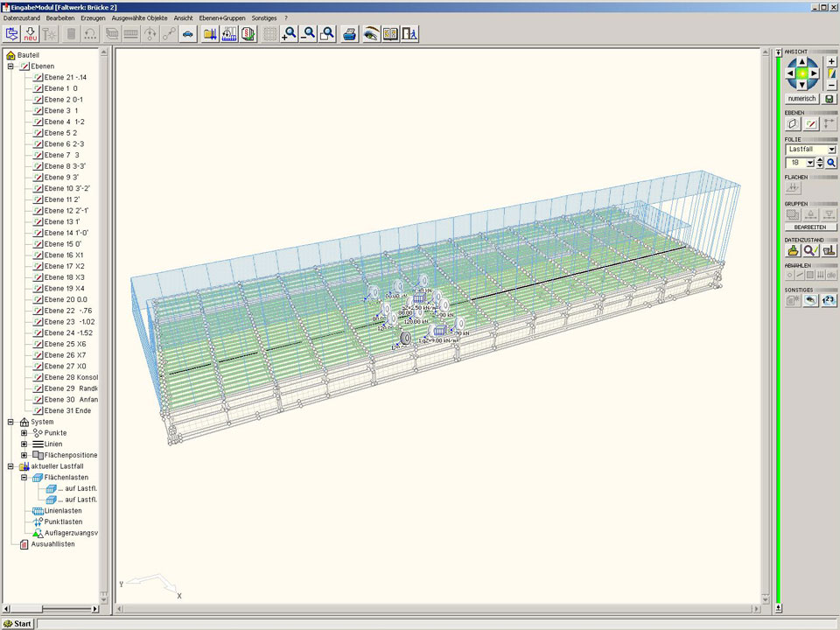This screenshot has height=630, width=840.
Task: Toggle visibility icon of Ebene 5 2
Action: 38,133
